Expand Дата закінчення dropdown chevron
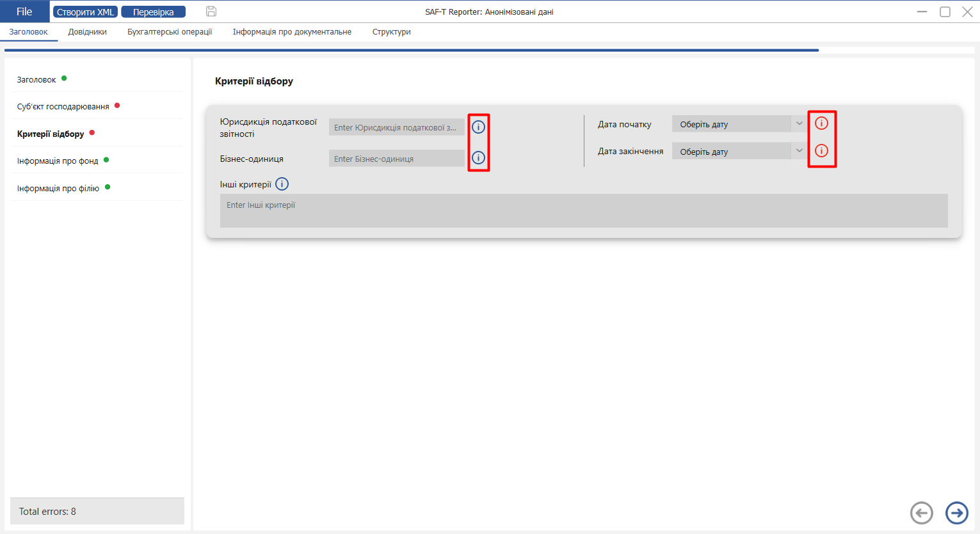The height and width of the screenshot is (534, 980). point(799,151)
